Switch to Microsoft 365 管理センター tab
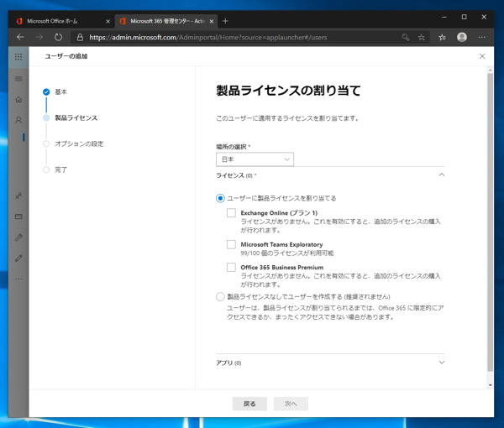504x428 pixels. 165,21
